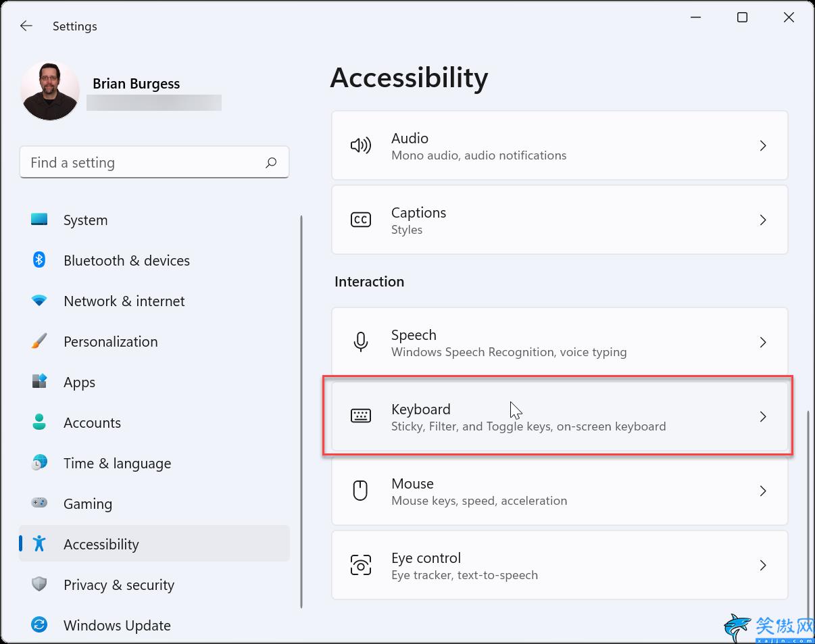Viewport: 815px width, 644px height.
Task: Click the System monitor icon
Action: tap(39, 220)
